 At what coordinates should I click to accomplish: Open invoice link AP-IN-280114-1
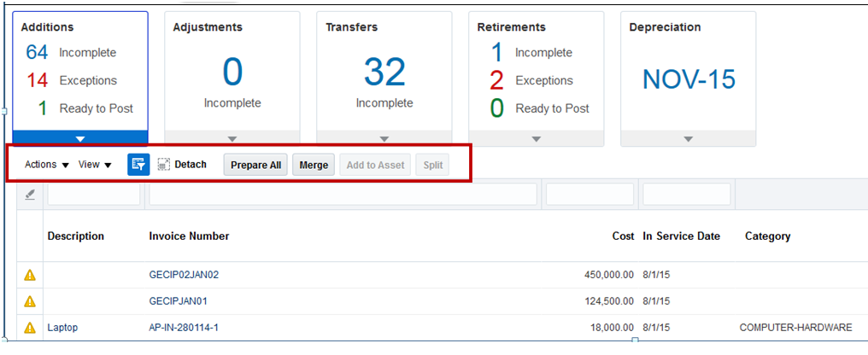click(184, 328)
